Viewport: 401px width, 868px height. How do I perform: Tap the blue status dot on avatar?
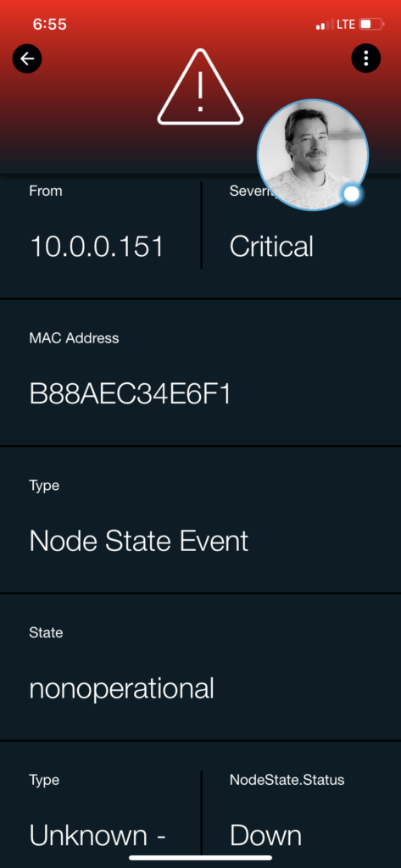(x=352, y=194)
